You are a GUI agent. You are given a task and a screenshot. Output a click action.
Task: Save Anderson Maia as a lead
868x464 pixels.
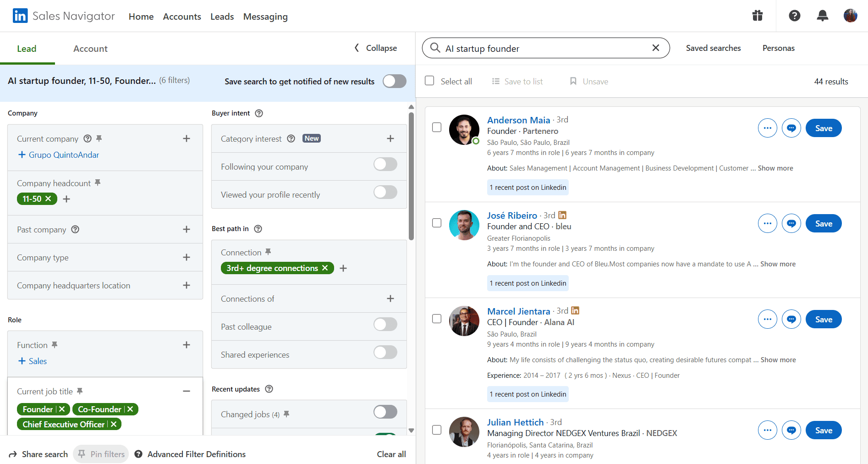(824, 128)
